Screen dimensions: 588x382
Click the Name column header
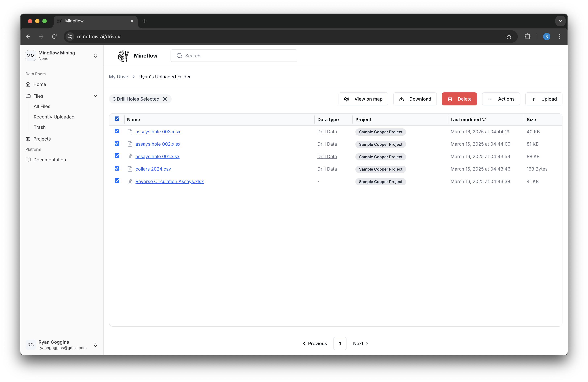coord(134,120)
